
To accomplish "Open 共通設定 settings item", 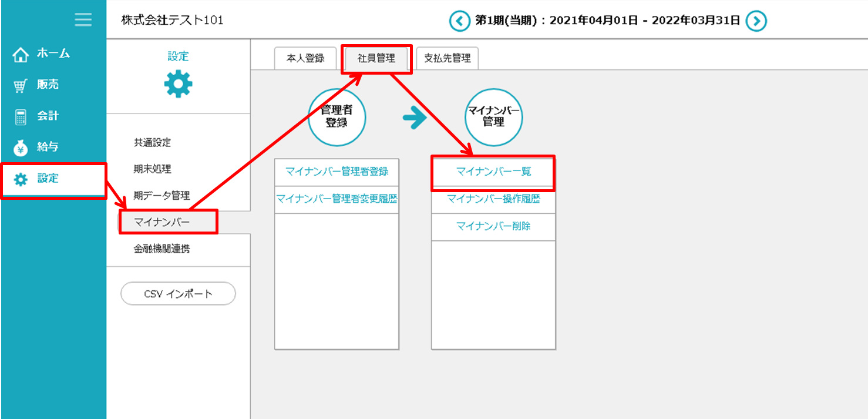I will point(152,143).
